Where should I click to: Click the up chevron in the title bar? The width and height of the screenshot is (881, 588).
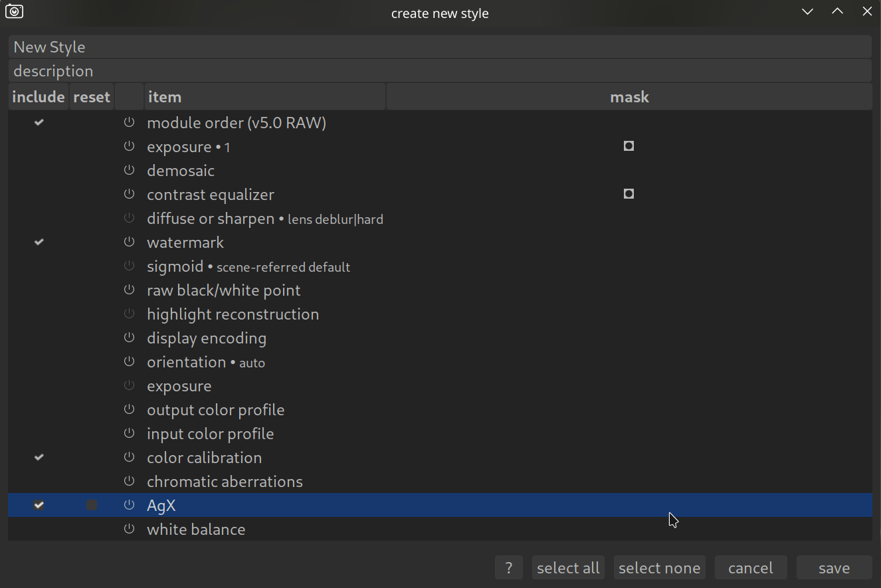click(x=837, y=12)
